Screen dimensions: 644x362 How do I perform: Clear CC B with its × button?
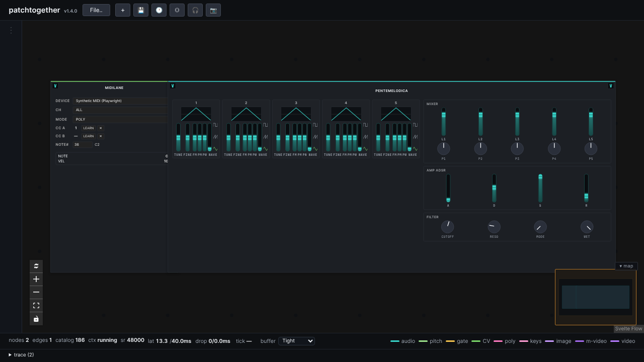pos(101,136)
